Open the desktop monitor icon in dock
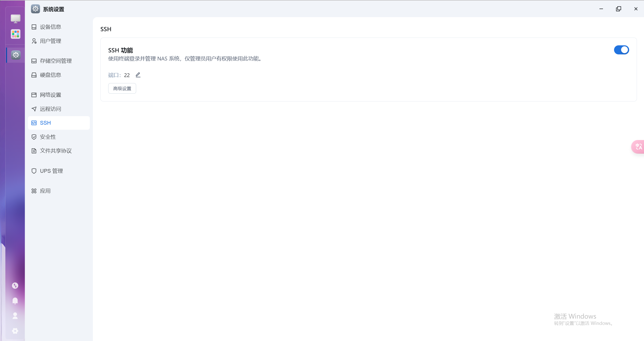The height and width of the screenshot is (341, 644). [x=16, y=19]
